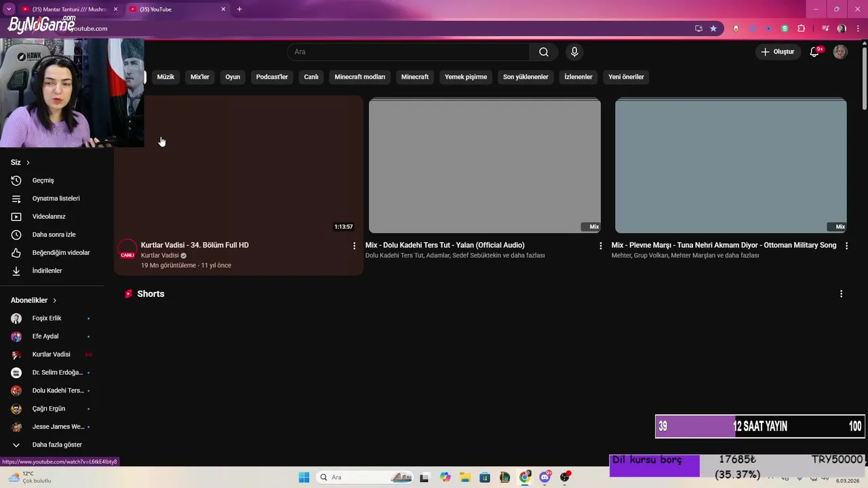The width and height of the screenshot is (868, 488).
Task: Expand Daha fazla göster subscriptions
Action: pos(53,445)
